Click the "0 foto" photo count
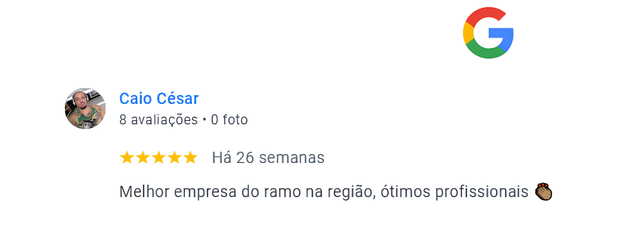 pos(229,120)
